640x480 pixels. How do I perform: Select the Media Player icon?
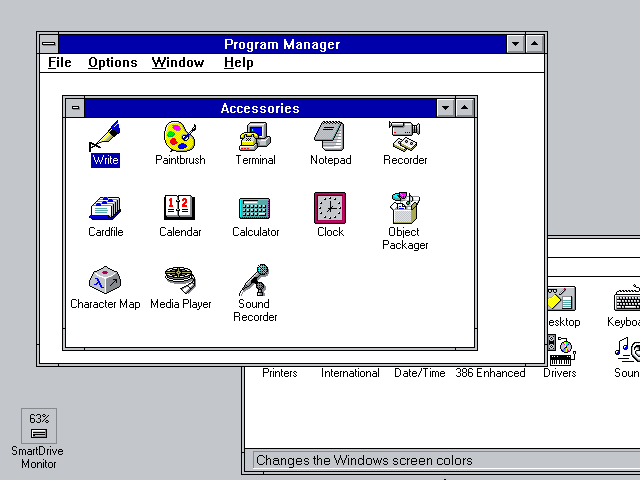click(x=180, y=280)
